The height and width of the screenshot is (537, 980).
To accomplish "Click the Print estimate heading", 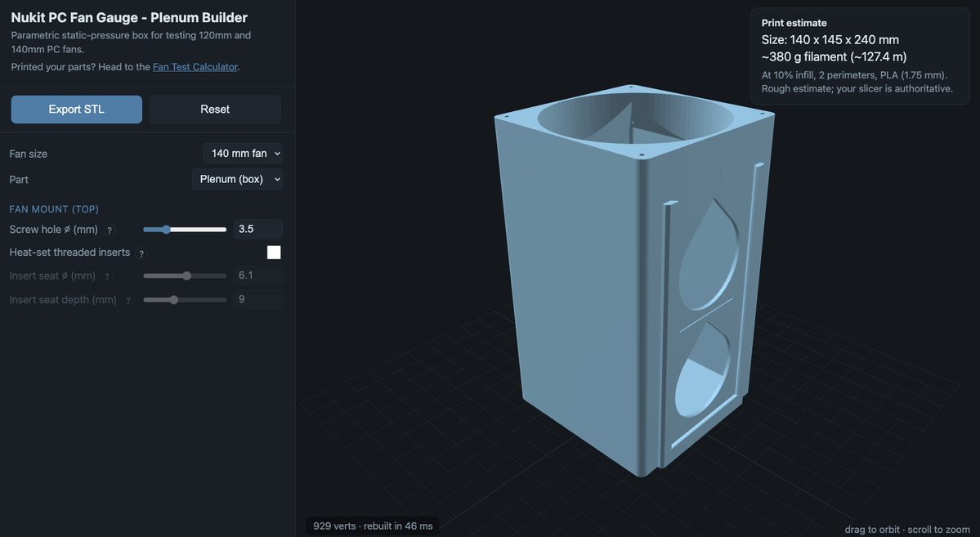I will (x=794, y=23).
